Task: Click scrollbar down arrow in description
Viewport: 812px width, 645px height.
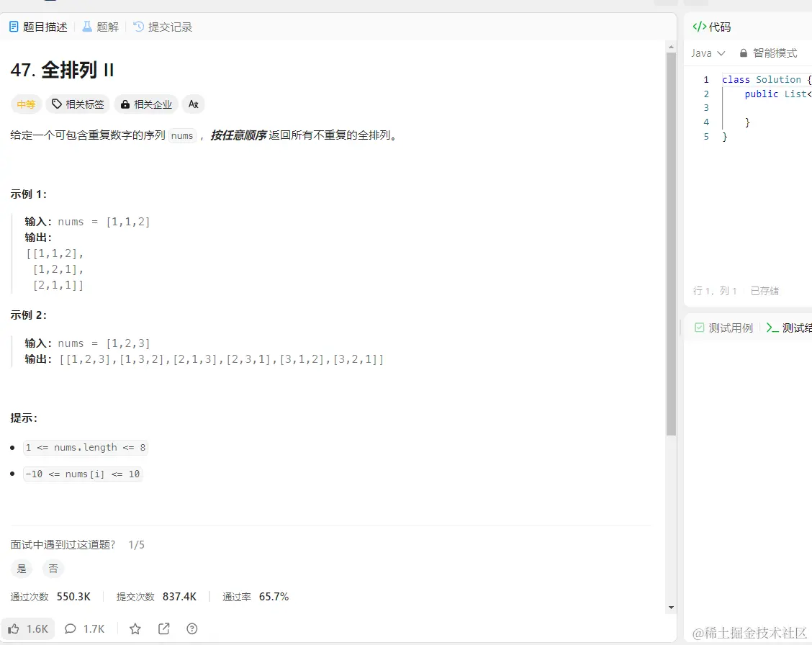Action: pyautogui.click(x=671, y=608)
